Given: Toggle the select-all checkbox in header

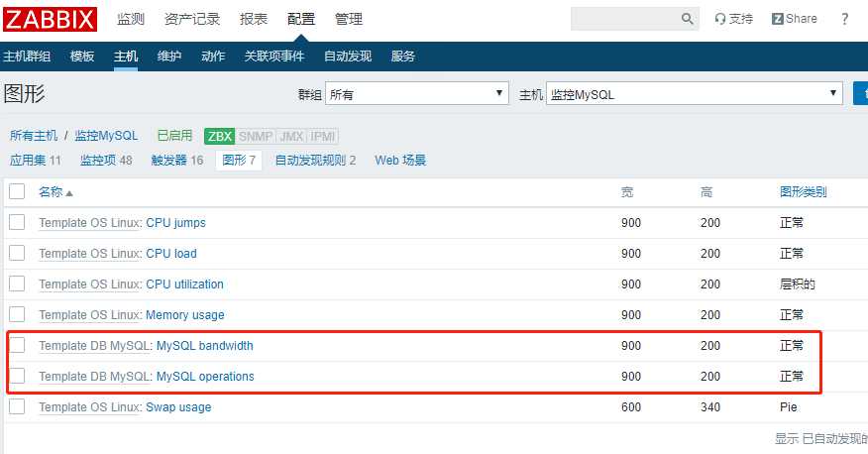Looking at the screenshot, I should [17, 191].
